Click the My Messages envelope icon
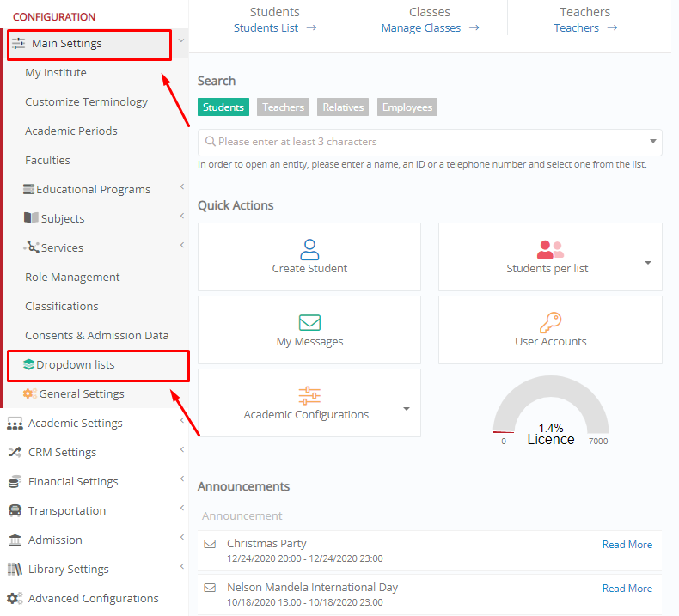 [x=309, y=322]
